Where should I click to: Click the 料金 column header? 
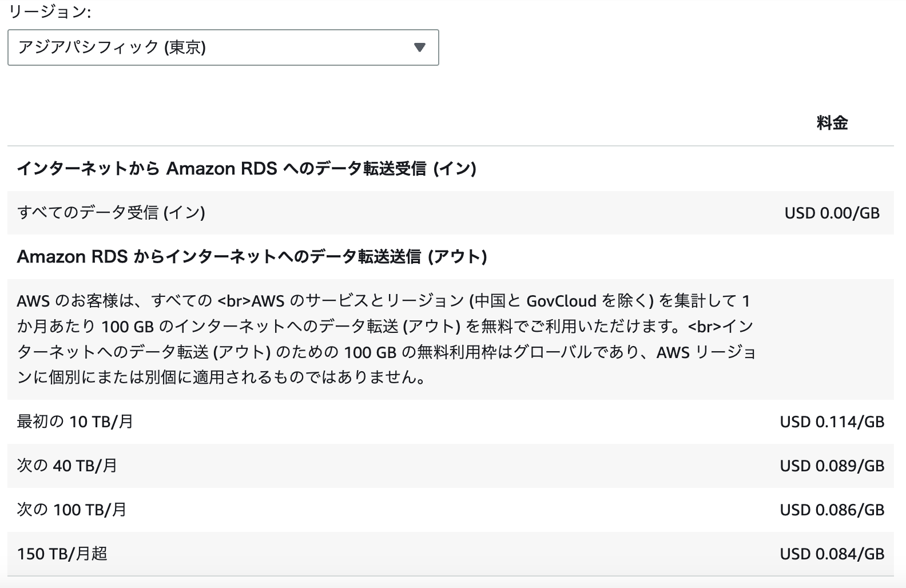(x=832, y=123)
